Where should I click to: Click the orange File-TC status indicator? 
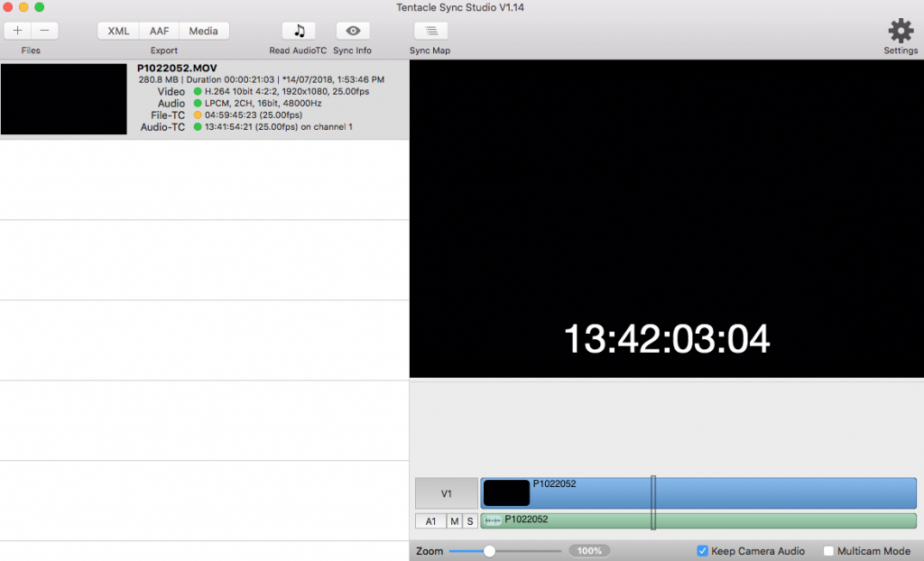(x=198, y=115)
